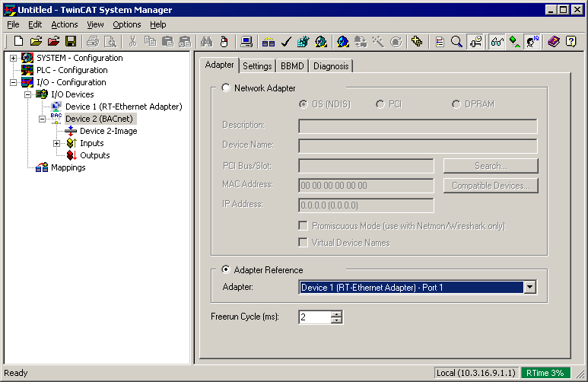Click the Choose Target System computer icon

[x=246, y=41]
